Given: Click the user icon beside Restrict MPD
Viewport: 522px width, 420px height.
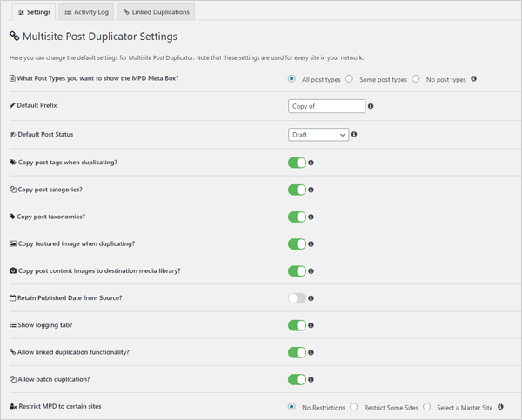Looking at the screenshot, I should coord(13,406).
